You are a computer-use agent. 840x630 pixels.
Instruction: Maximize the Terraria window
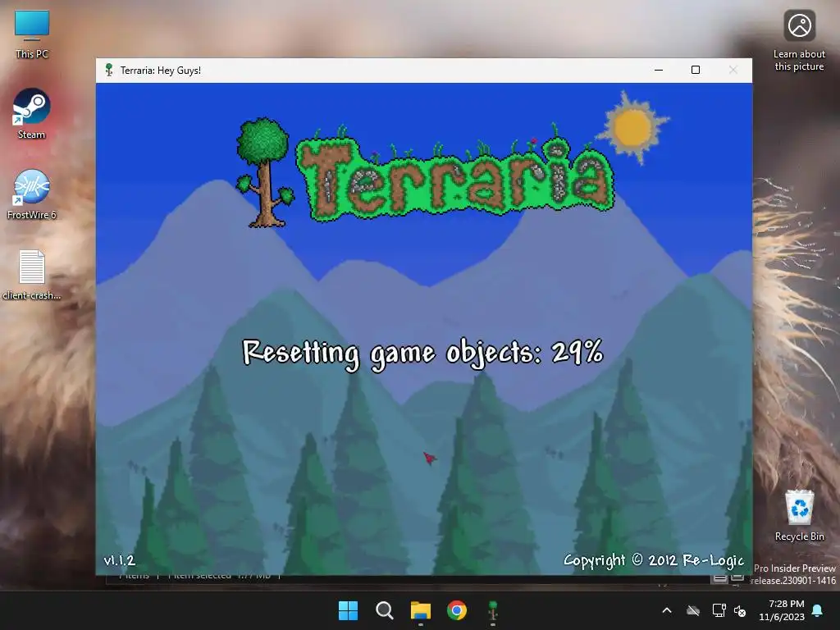(696, 70)
